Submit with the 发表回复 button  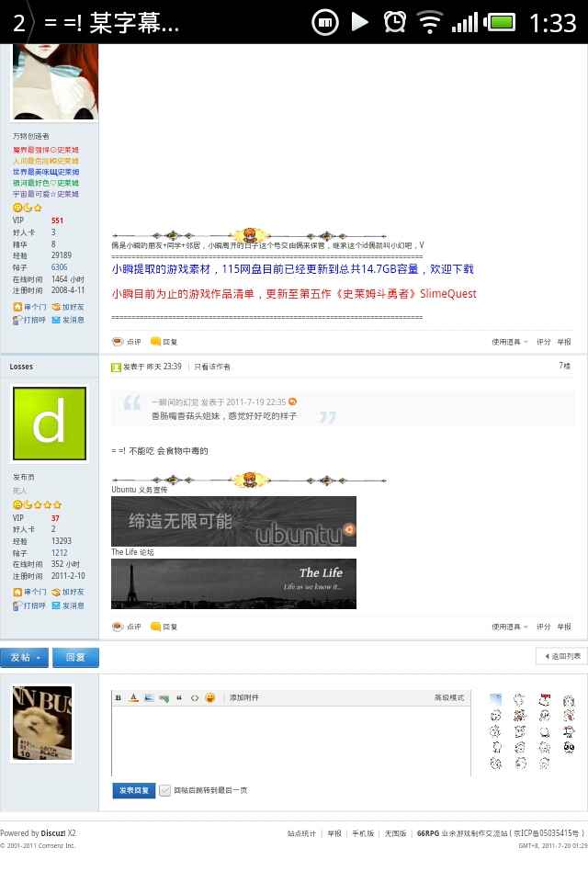134,790
